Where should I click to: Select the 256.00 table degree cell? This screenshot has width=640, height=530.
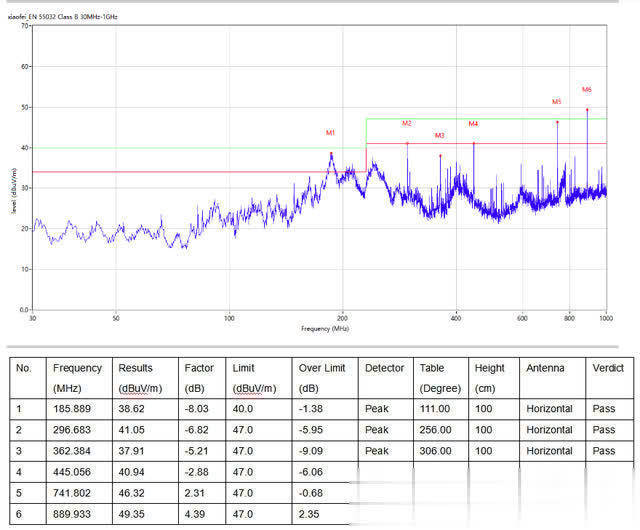tap(436, 430)
